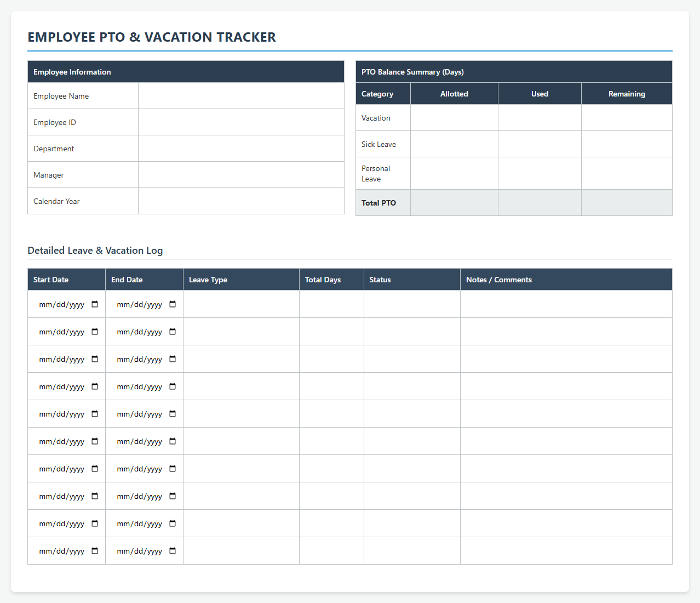Open calendar picker for first row End Date
The image size is (700, 603).
(x=173, y=304)
